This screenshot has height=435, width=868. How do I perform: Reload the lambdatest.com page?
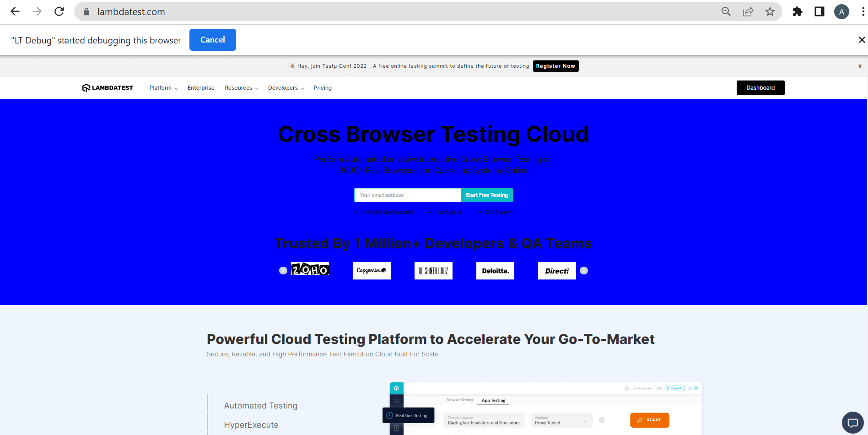click(59, 11)
